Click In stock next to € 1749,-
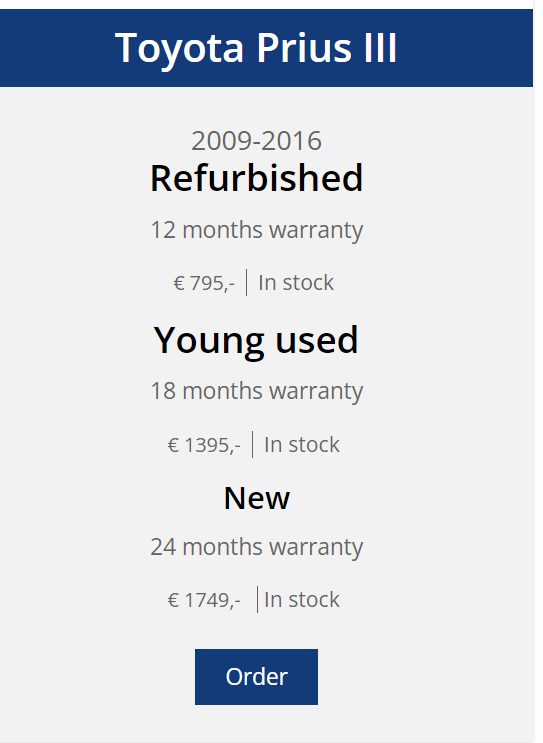 pos(302,599)
